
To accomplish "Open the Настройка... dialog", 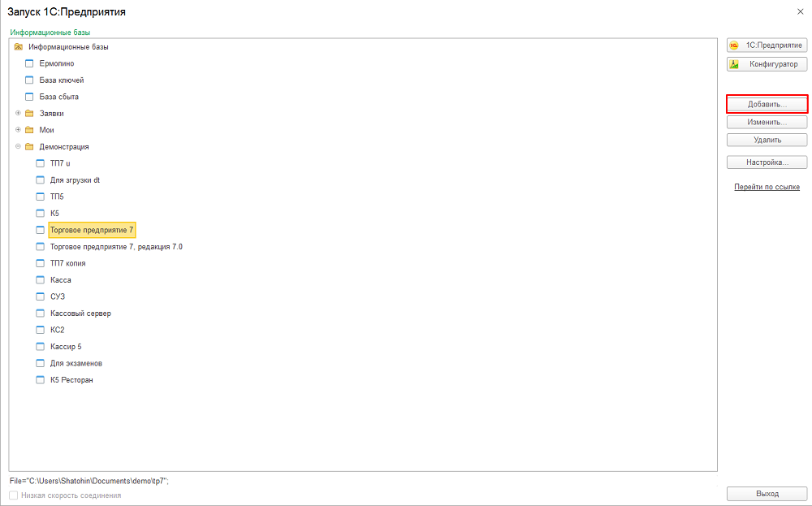I will point(767,162).
